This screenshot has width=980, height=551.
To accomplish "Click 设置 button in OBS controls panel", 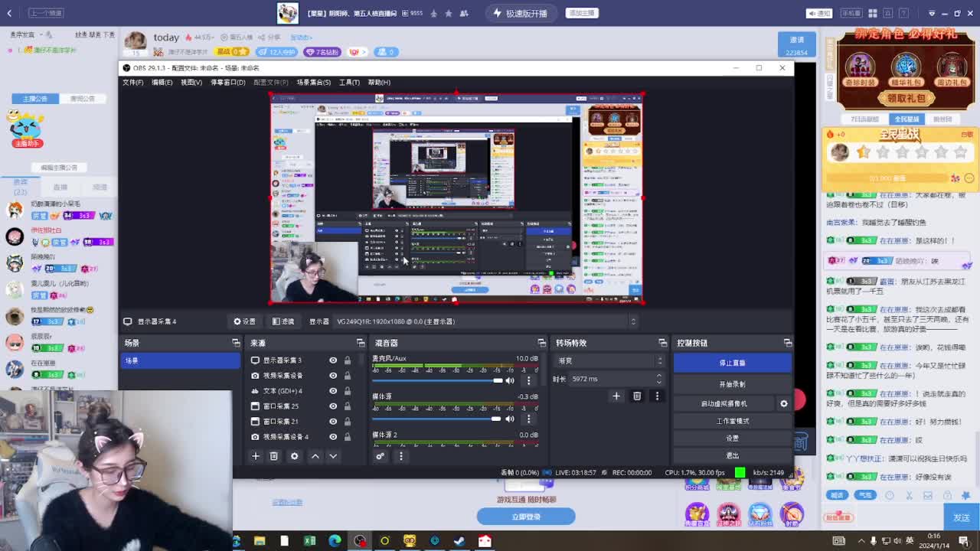I will point(732,439).
